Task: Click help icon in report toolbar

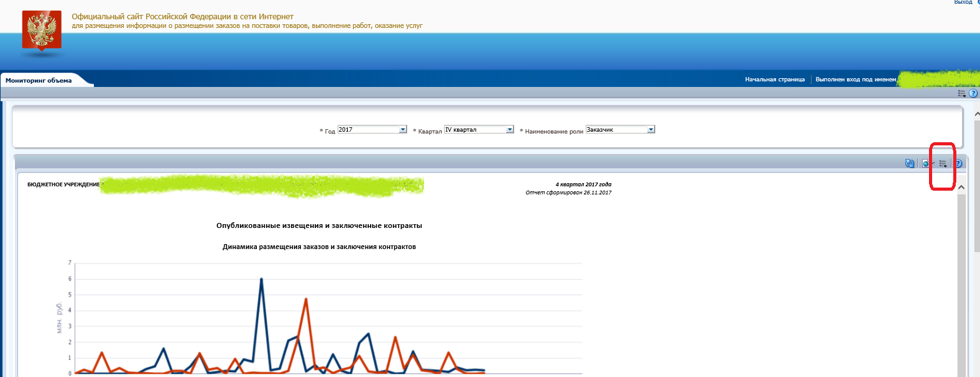Action: pyautogui.click(x=958, y=163)
